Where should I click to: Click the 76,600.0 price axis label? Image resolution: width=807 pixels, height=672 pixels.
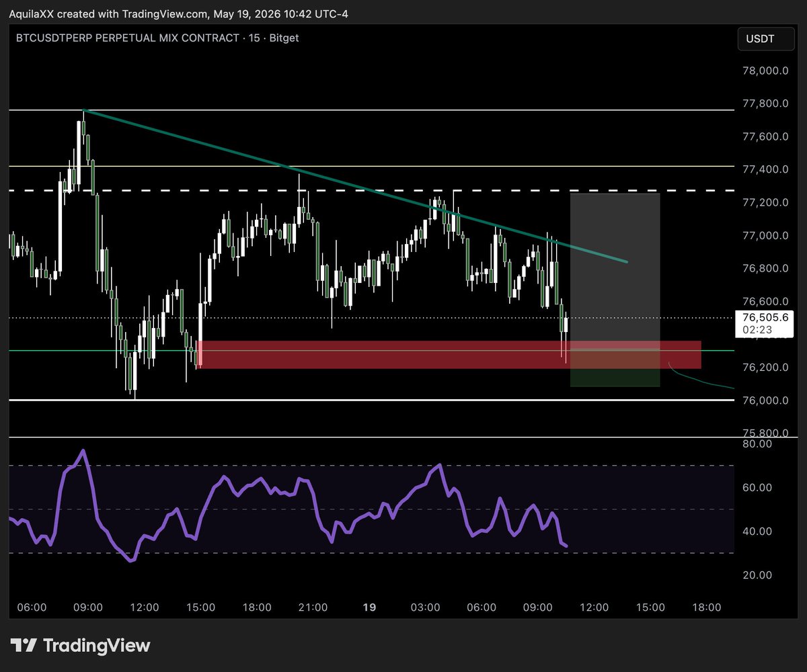(x=765, y=301)
